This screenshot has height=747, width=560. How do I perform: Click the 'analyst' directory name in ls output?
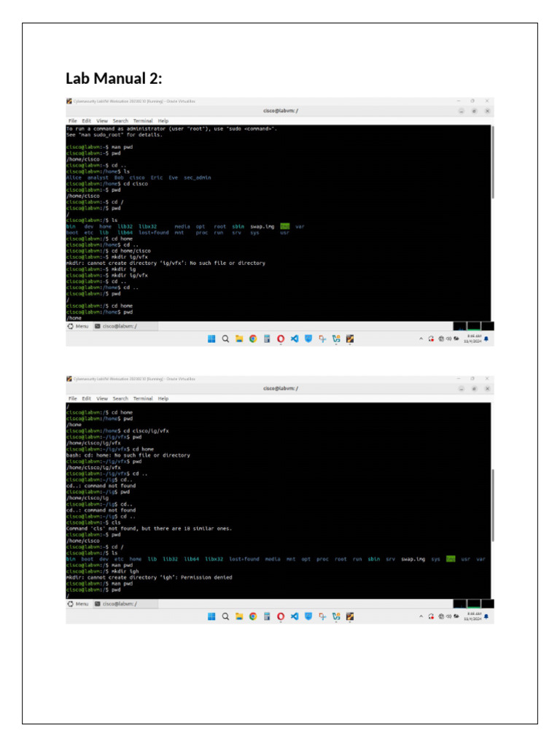point(98,178)
